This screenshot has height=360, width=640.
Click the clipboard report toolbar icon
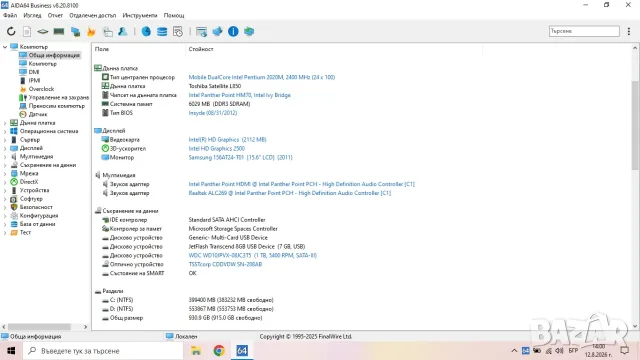(x=108, y=31)
